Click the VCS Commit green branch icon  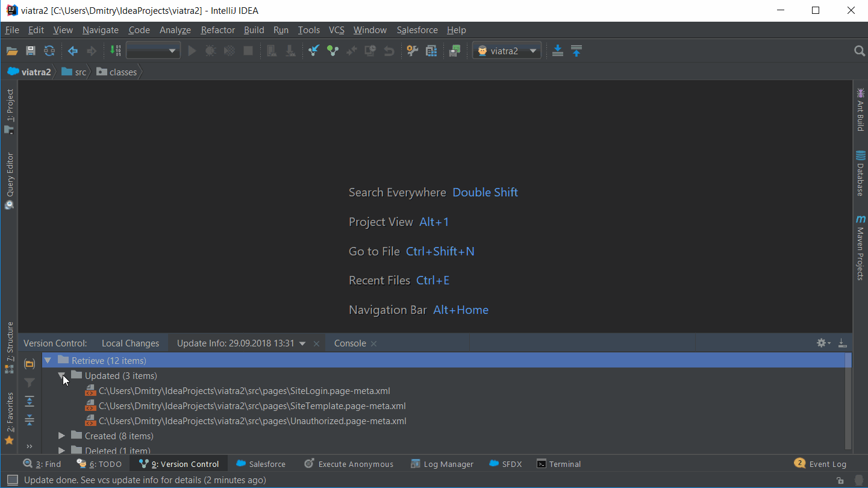[x=333, y=51]
